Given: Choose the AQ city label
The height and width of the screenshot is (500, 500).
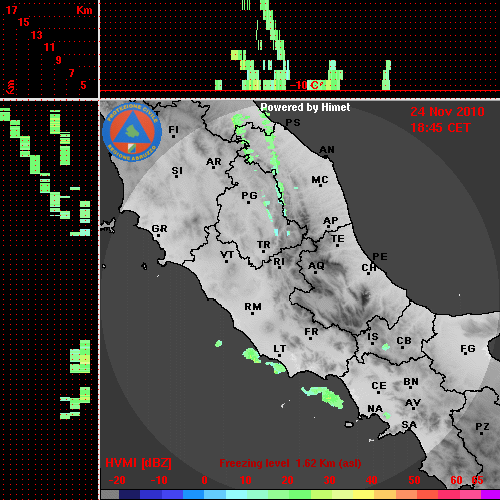Looking at the screenshot, I should point(316,266).
